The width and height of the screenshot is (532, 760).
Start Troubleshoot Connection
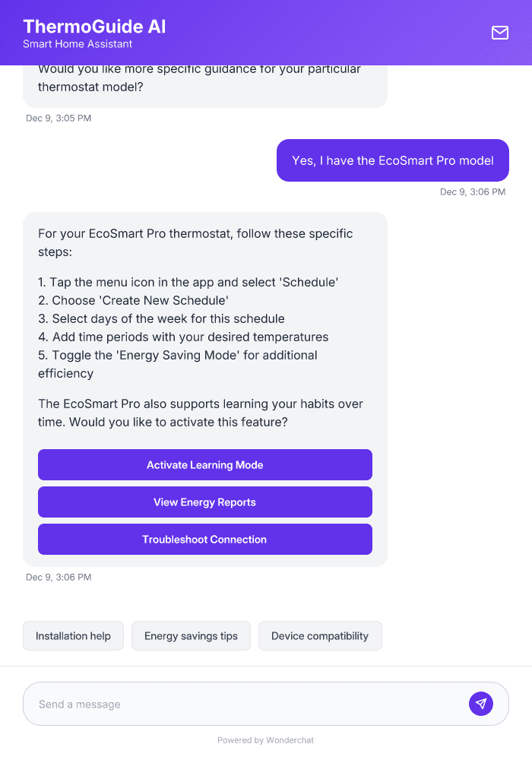coord(204,539)
